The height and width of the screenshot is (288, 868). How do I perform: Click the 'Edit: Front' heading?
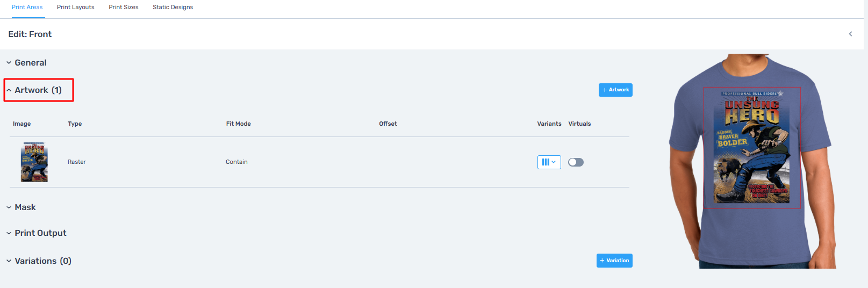click(30, 34)
